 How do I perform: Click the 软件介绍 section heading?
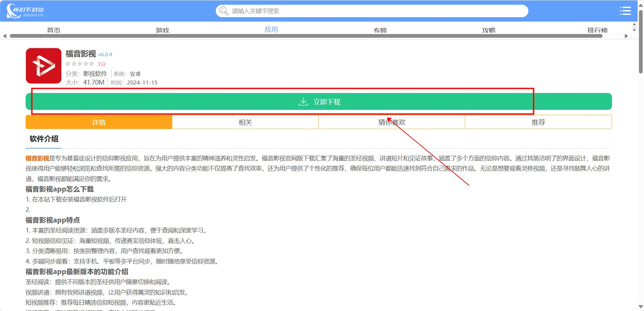pyautogui.click(x=44, y=139)
